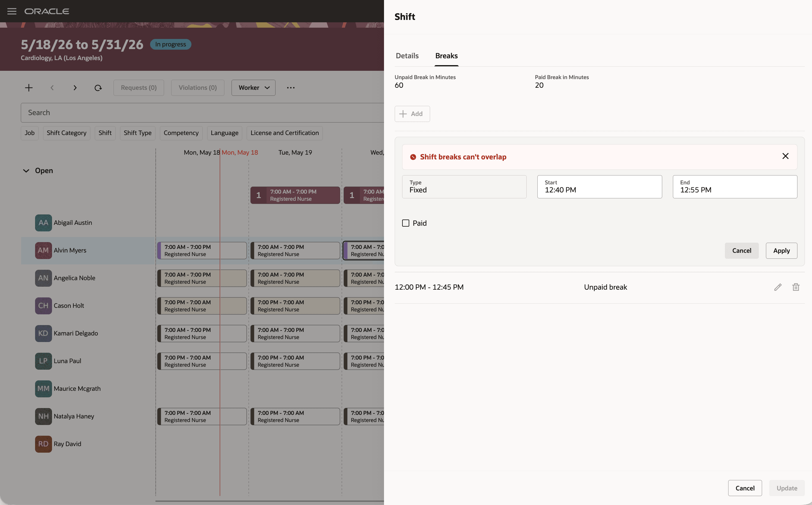Open Angelica Noble's Monday shift
Image resolution: width=812 pixels, height=505 pixels.
point(202,278)
